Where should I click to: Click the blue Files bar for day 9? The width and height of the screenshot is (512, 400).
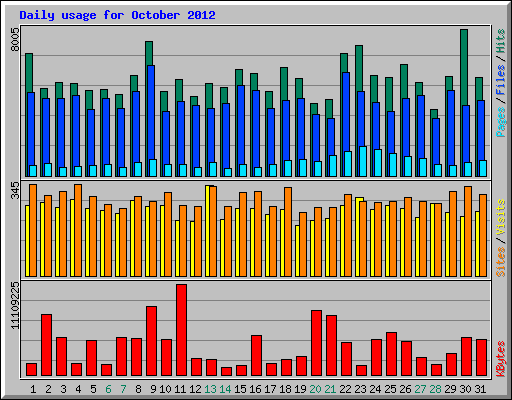pos(151,112)
